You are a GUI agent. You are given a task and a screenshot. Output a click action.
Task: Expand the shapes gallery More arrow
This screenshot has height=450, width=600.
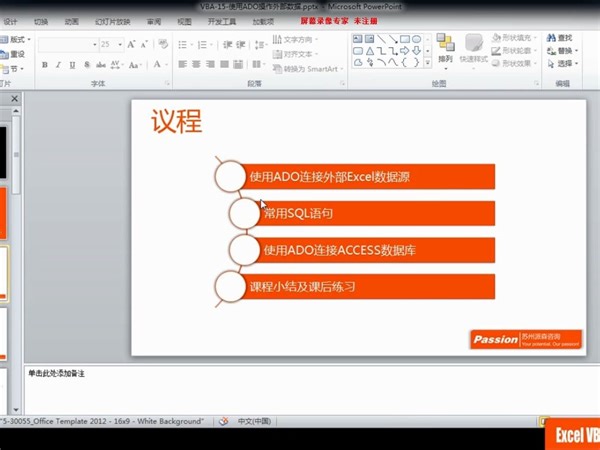click(x=428, y=62)
